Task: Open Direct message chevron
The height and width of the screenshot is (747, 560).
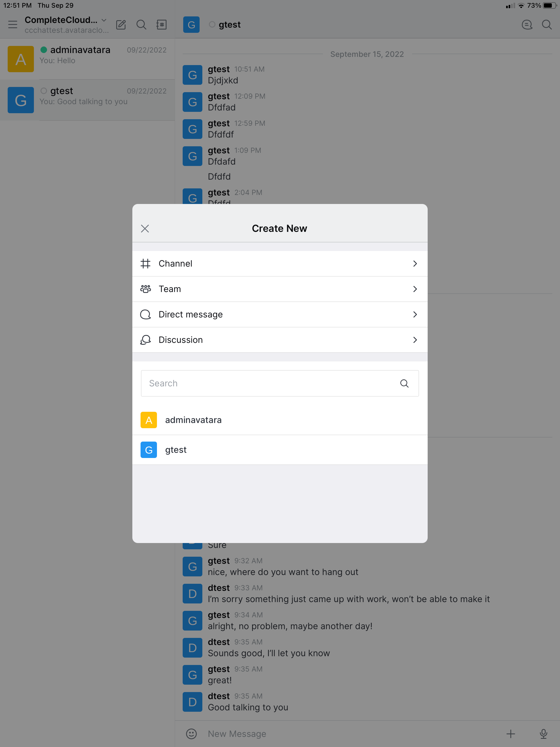Action: (415, 314)
